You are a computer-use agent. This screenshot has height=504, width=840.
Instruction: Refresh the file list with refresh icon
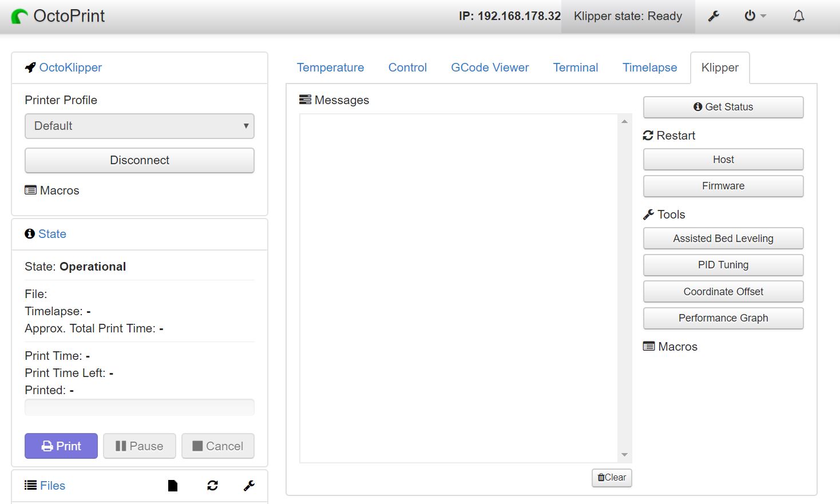tap(212, 486)
